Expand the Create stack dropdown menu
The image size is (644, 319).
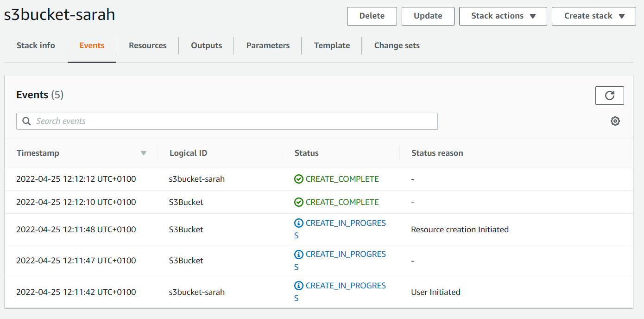[593, 16]
